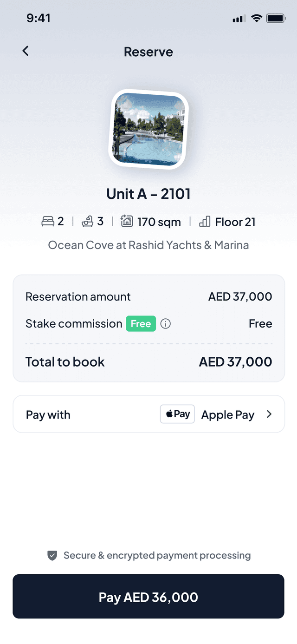Click the secure payment shield icon
297x644 pixels.
coord(52,555)
